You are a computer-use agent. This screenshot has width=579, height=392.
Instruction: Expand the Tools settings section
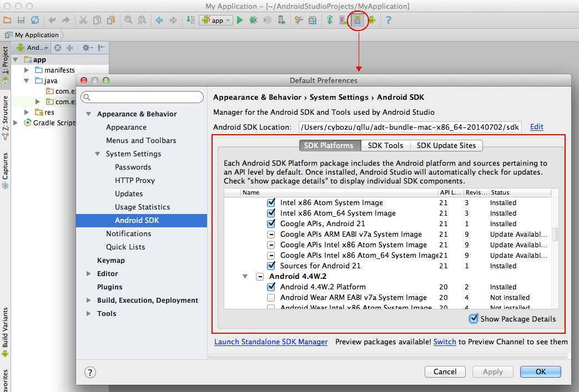pyautogui.click(x=89, y=313)
